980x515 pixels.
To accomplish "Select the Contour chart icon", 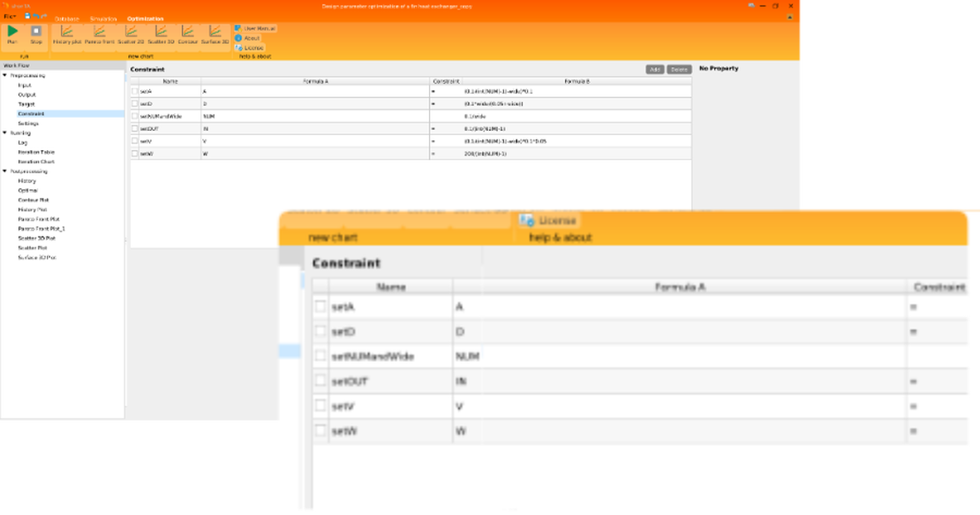I will (x=188, y=32).
